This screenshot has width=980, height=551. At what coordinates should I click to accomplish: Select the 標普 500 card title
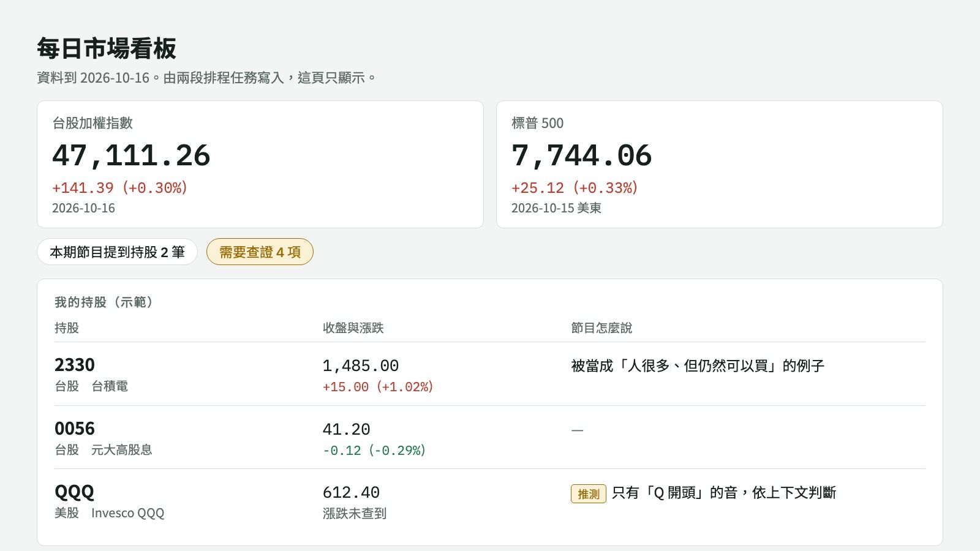[x=537, y=123]
